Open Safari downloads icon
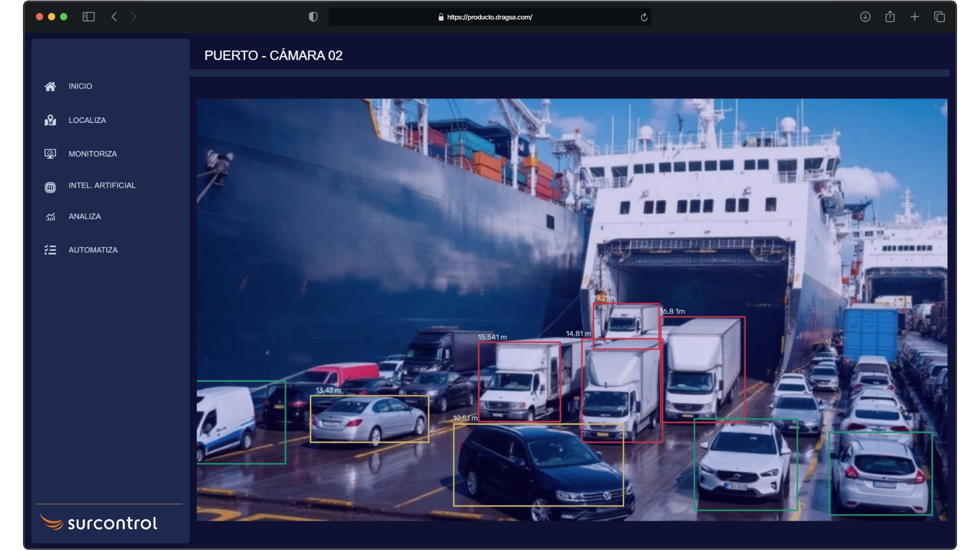 pos(865,17)
